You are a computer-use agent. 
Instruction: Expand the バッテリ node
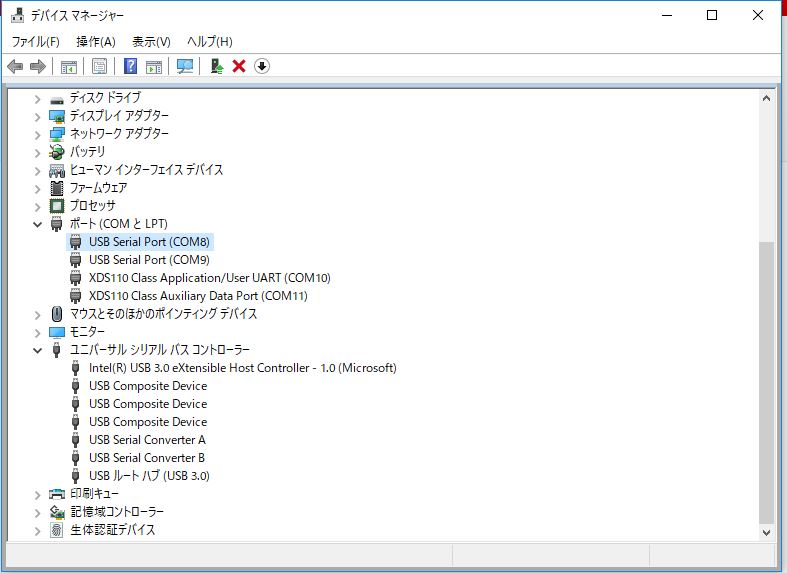point(37,153)
